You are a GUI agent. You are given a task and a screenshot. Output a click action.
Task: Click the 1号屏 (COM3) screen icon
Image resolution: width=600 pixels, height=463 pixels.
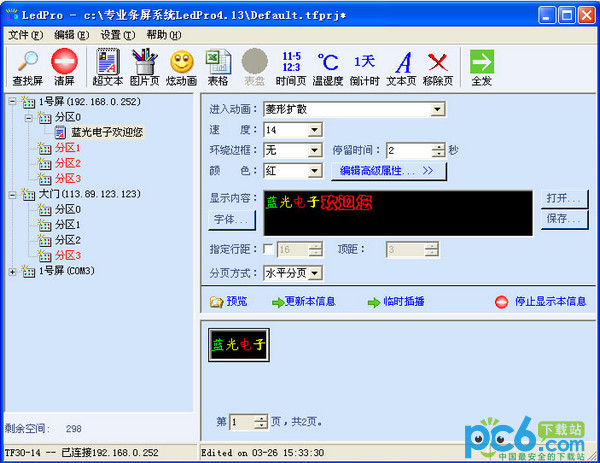coord(28,271)
